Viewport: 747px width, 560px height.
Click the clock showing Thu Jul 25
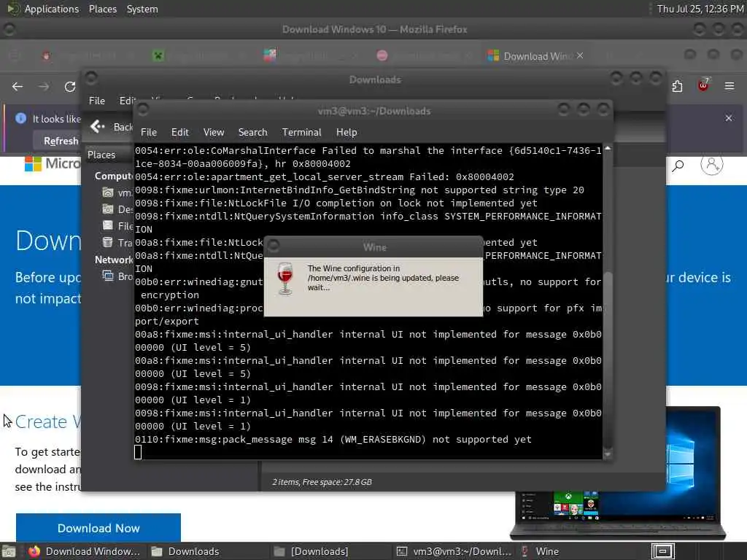pos(700,9)
